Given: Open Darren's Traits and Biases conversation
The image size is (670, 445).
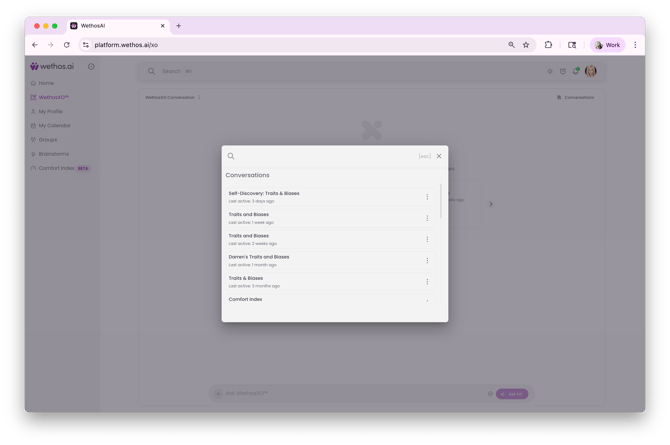Looking at the screenshot, I should click(259, 257).
